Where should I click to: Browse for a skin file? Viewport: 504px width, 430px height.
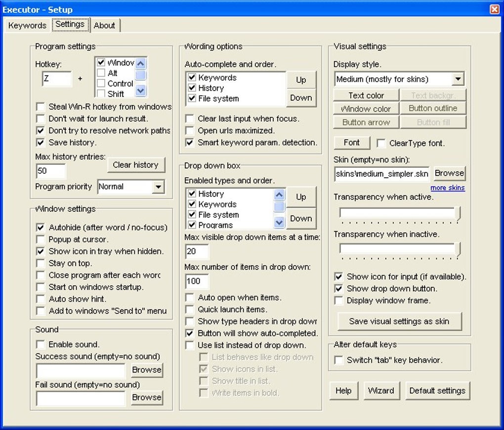(449, 173)
